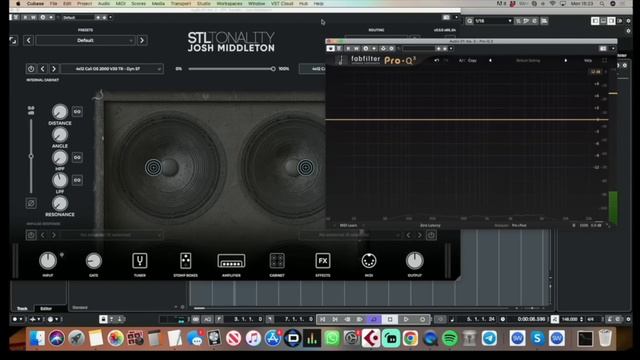Open the Effects FX section
Screen dimensions: 640x360
323,261
